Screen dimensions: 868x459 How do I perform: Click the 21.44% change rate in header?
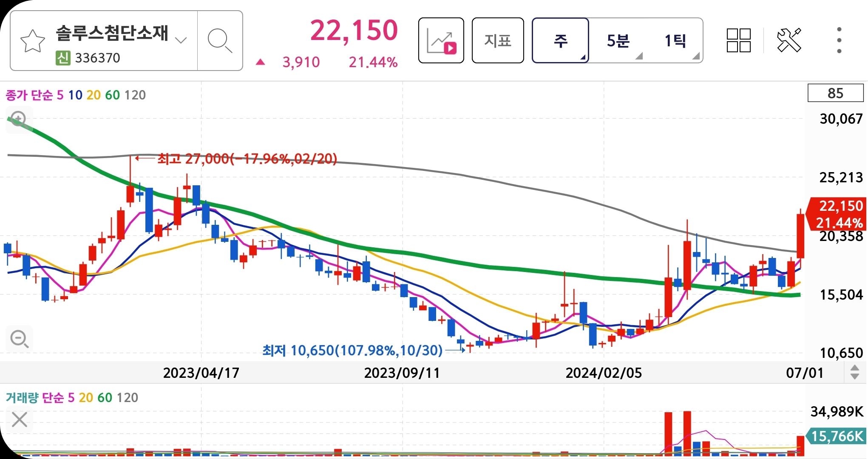pos(373,62)
